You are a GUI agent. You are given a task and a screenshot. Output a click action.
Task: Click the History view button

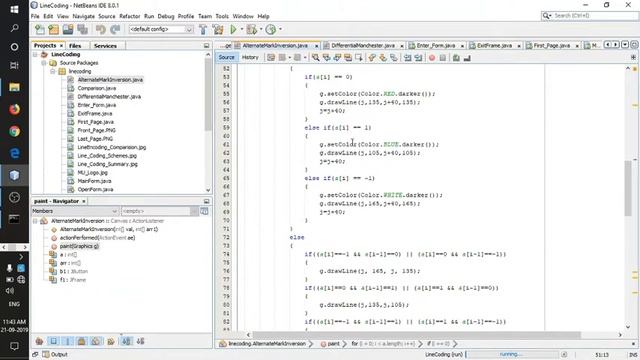click(250, 58)
